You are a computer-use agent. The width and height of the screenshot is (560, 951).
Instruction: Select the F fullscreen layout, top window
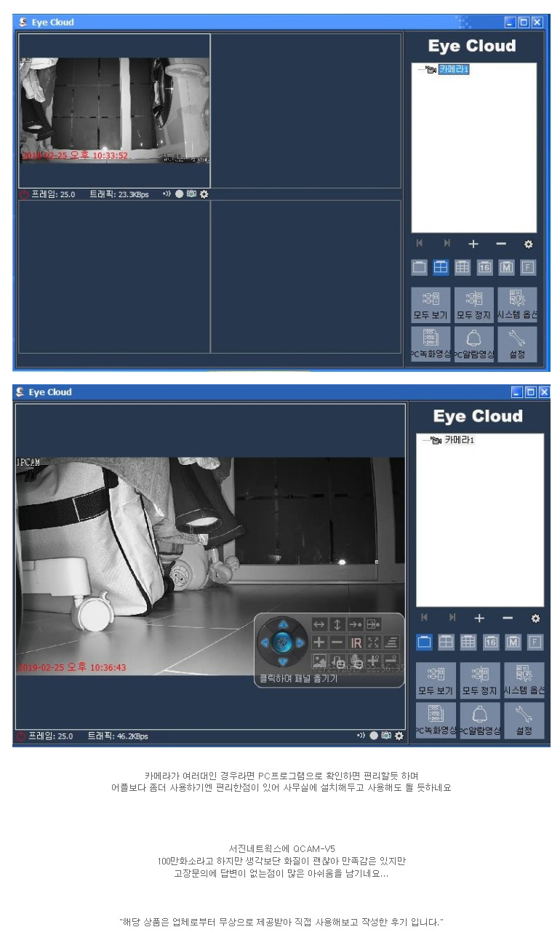point(528,267)
